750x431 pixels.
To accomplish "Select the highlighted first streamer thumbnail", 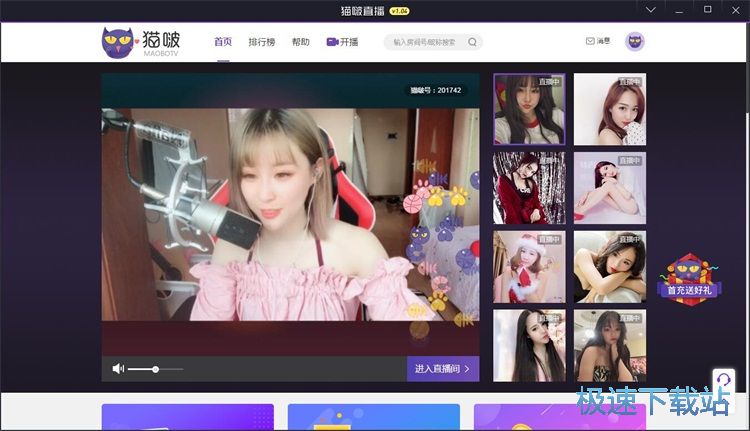I will coord(529,109).
